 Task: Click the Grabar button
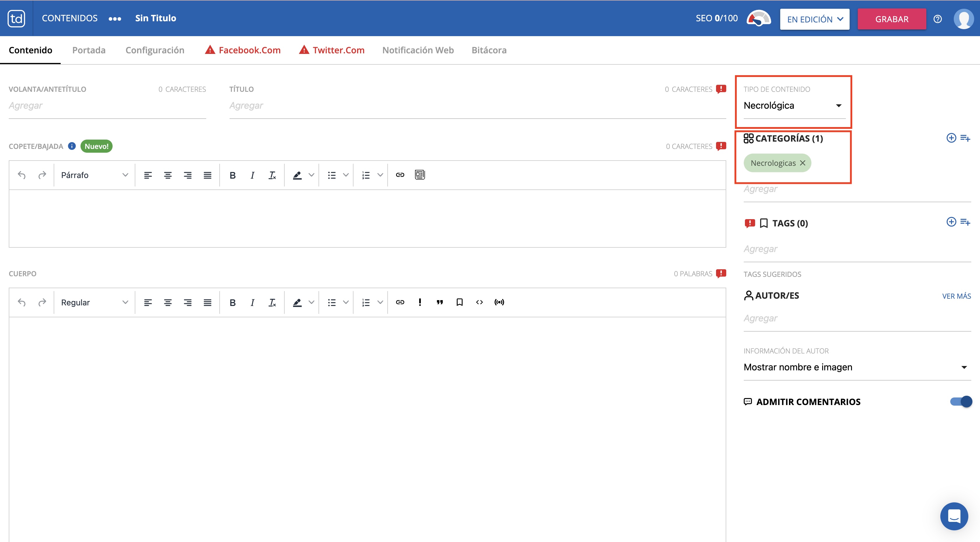[x=892, y=19]
